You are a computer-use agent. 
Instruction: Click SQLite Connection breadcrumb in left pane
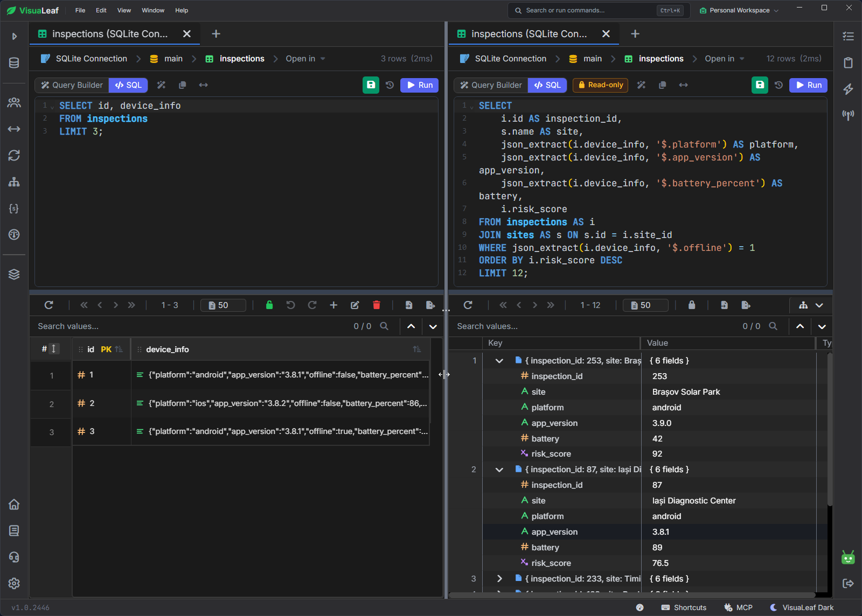(x=84, y=59)
